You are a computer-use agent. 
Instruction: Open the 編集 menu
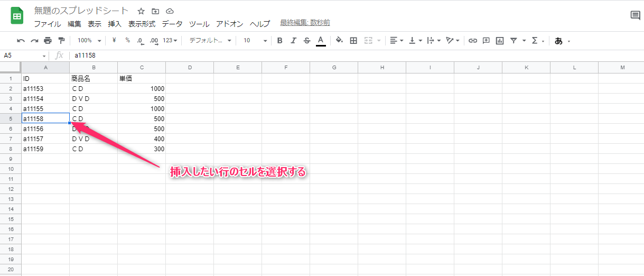pyautogui.click(x=74, y=24)
